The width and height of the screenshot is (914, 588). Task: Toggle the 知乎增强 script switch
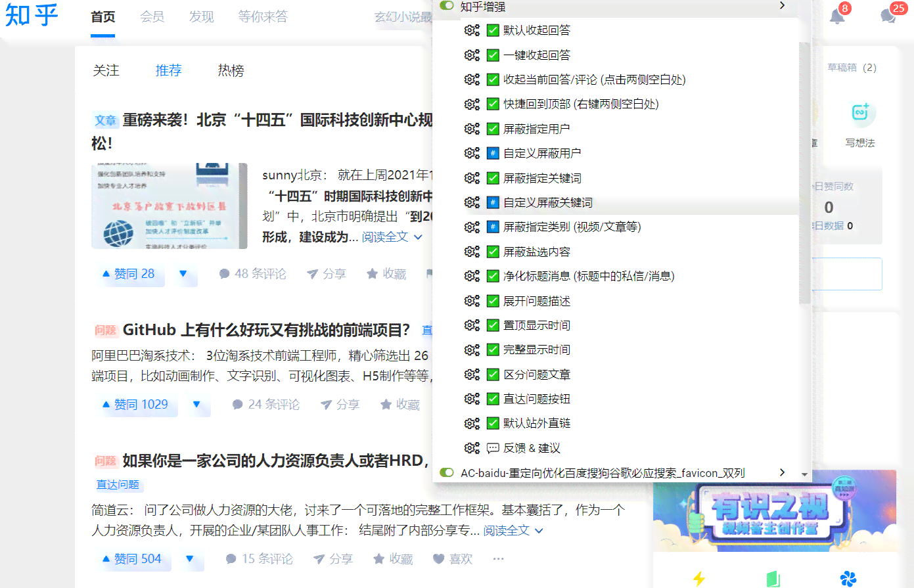click(447, 6)
